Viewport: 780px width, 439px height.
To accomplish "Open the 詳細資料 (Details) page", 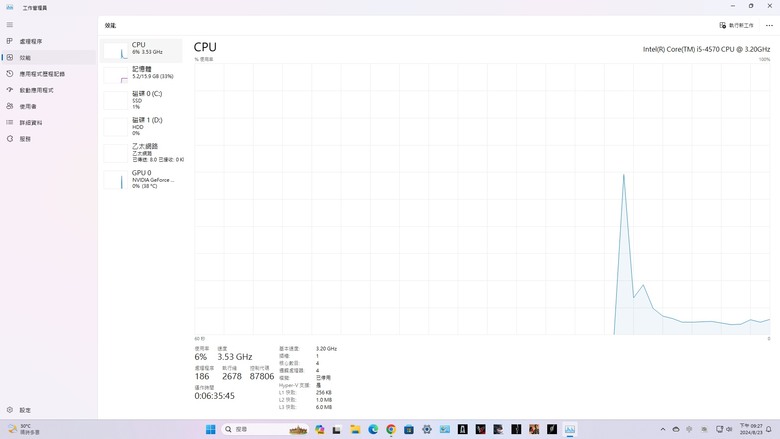I will pyautogui.click(x=48, y=122).
